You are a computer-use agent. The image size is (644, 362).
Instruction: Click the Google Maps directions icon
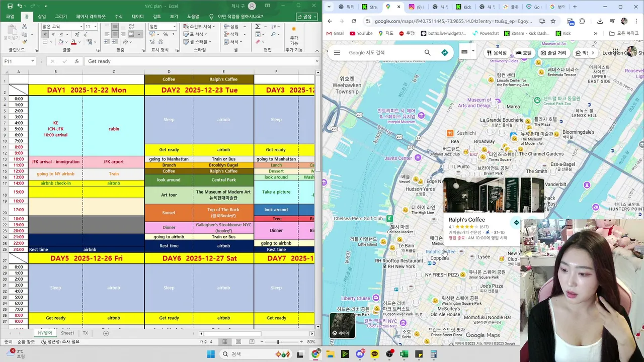[445, 53]
